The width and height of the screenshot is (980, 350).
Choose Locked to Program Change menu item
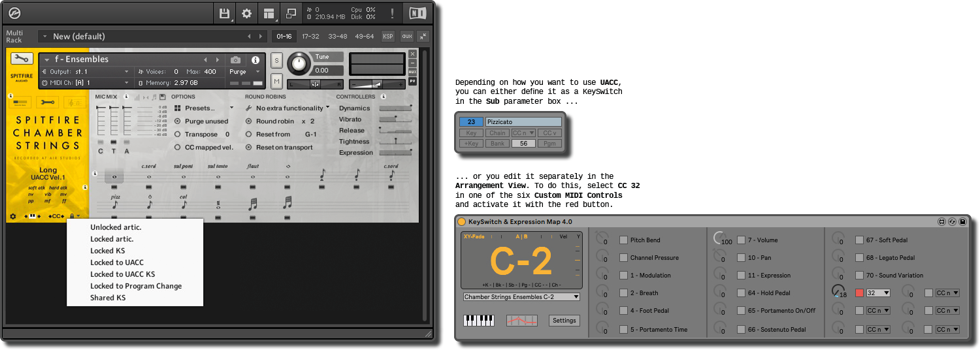pyautogui.click(x=136, y=286)
